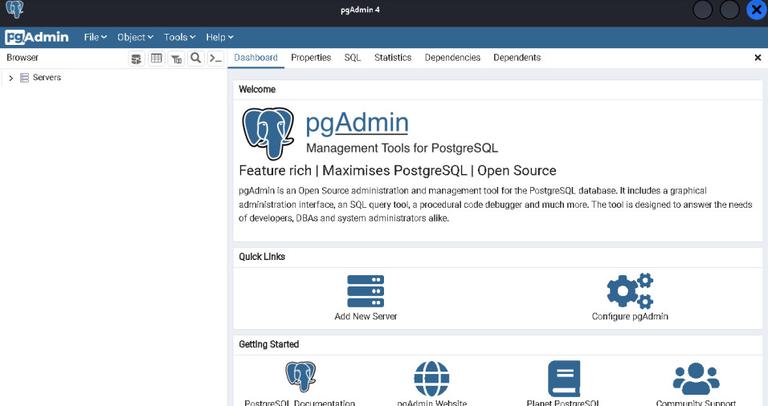Viewport: 768px width, 406px height.
Task: Switch to the Properties tab
Action: click(x=311, y=58)
